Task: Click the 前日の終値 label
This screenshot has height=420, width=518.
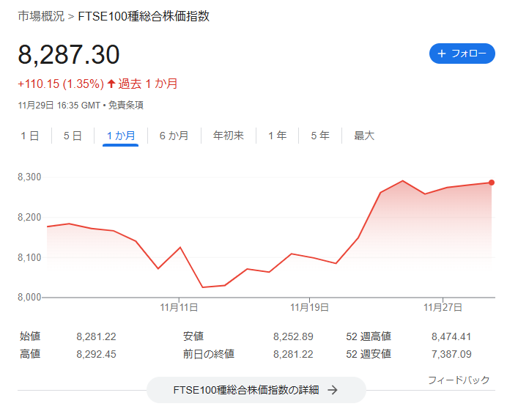Action: [209, 354]
